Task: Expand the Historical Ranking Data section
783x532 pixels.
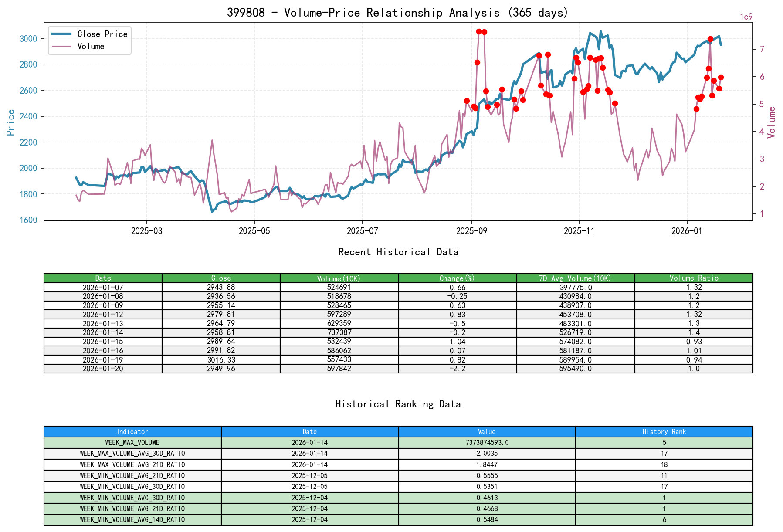Action: (398, 404)
